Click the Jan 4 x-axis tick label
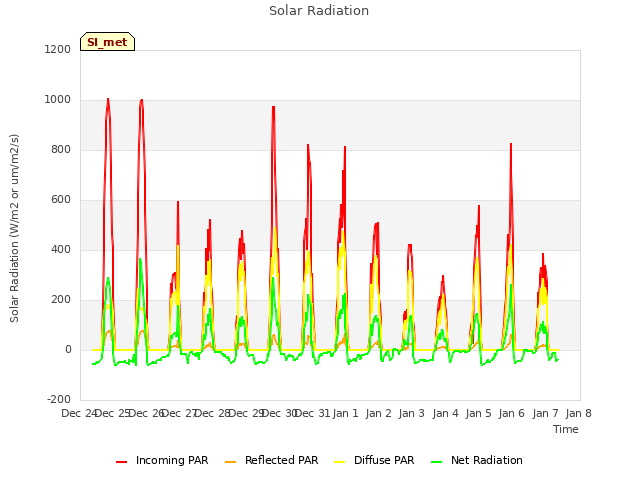The image size is (640, 480). 445,413
